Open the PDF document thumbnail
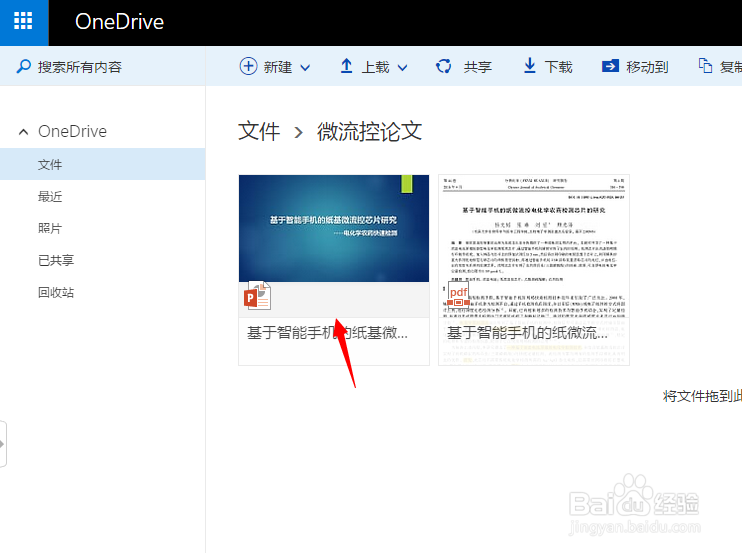Image resolution: width=742 pixels, height=553 pixels. [x=534, y=246]
